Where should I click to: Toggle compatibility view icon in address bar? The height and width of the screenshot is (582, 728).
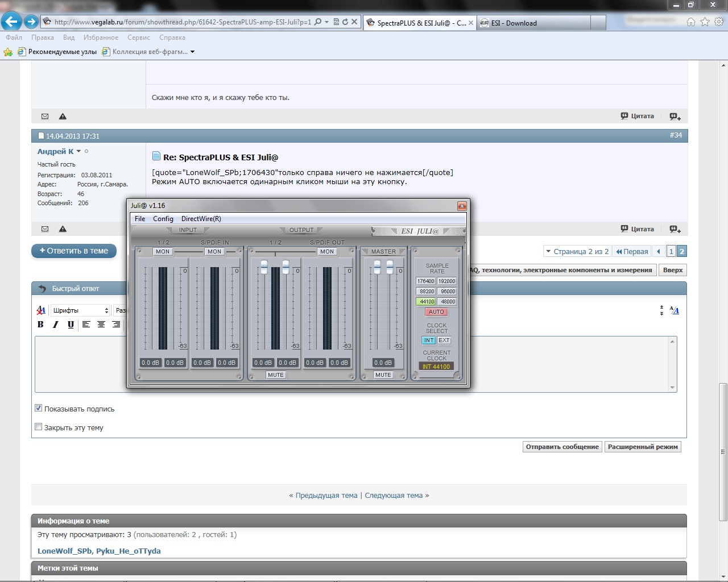[x=336, y=22]
